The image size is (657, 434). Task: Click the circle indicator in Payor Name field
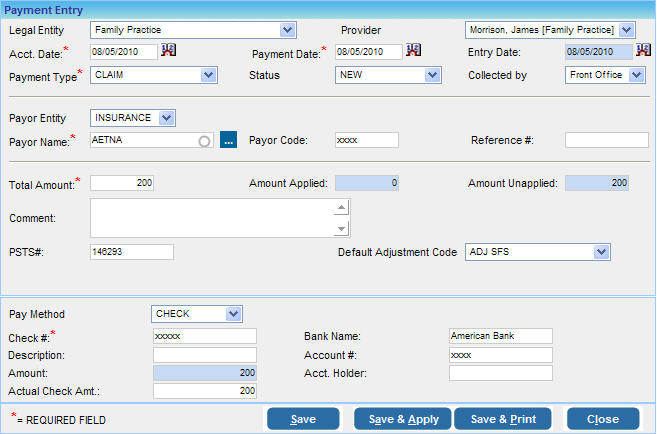click(x=204, y=141)
